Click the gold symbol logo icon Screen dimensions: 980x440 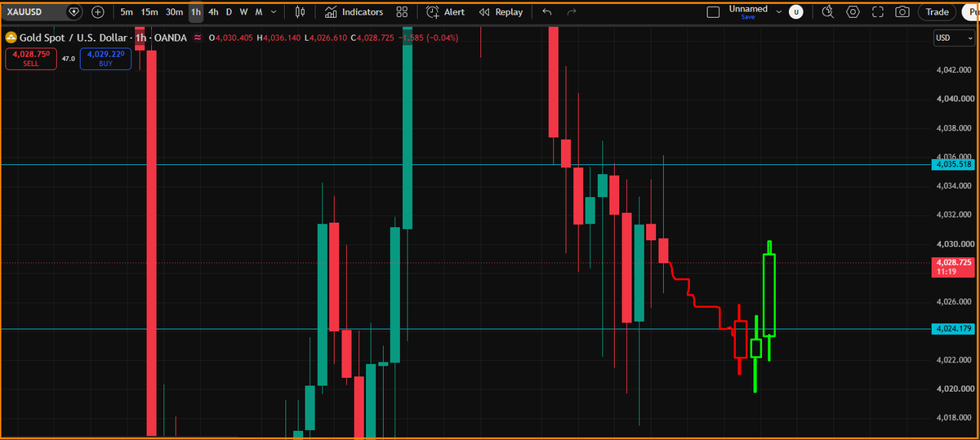point(11,38)
